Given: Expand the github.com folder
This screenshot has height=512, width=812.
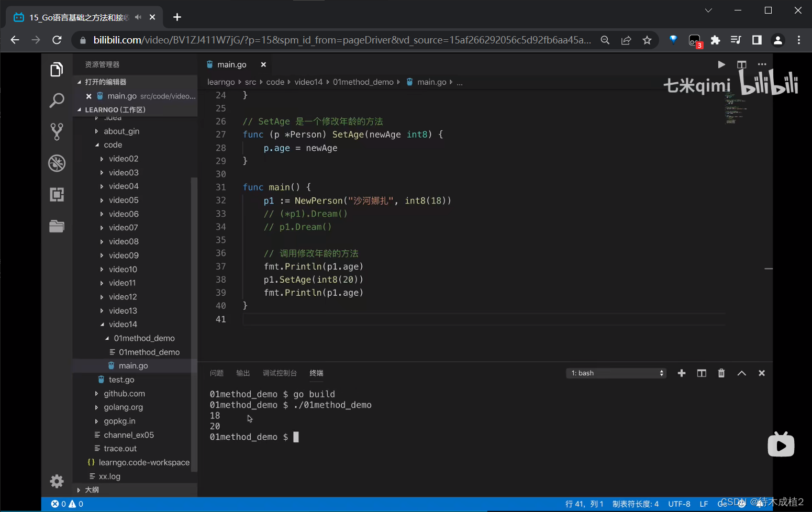Looking at the screenshot, I should pyautogui.click(x=124, y=393).
